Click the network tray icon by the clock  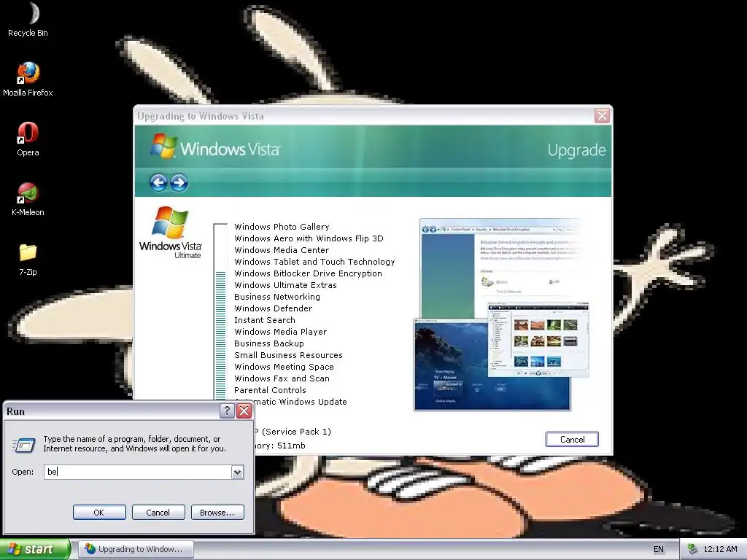(692, 549)
